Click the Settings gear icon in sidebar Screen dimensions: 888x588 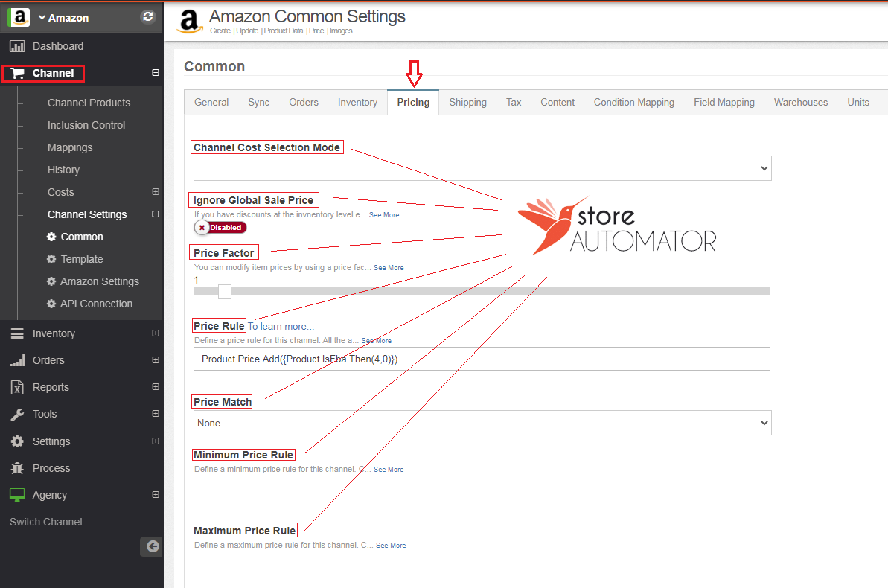pos(18,441)
